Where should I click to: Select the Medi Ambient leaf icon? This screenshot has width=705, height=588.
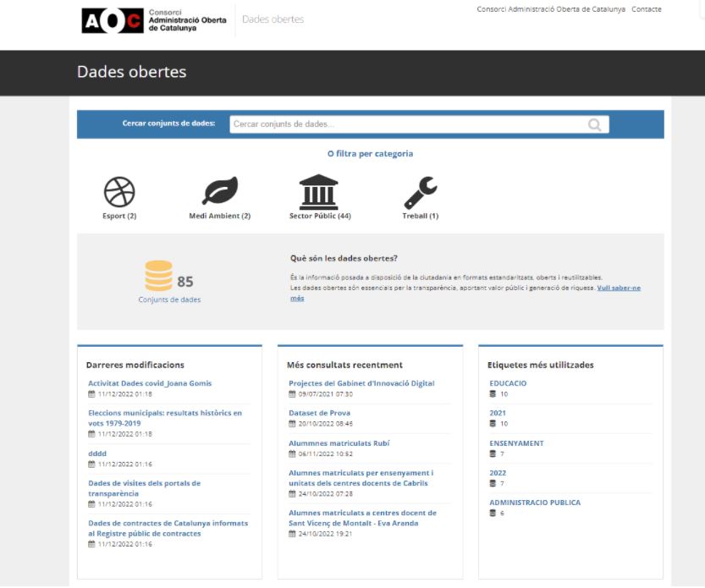click(219, 192)
